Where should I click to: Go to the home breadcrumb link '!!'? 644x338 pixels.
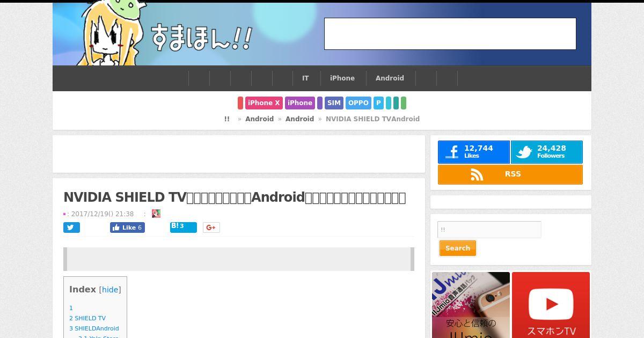point(227,119)
